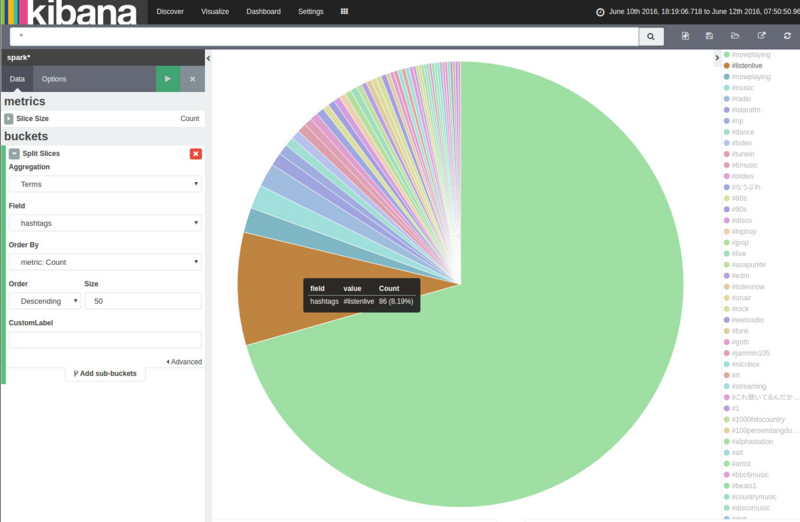Select #istarafm in the legend
Image resolution: width=800 pixels, height=522 pixels.
[x=746, y=110]
